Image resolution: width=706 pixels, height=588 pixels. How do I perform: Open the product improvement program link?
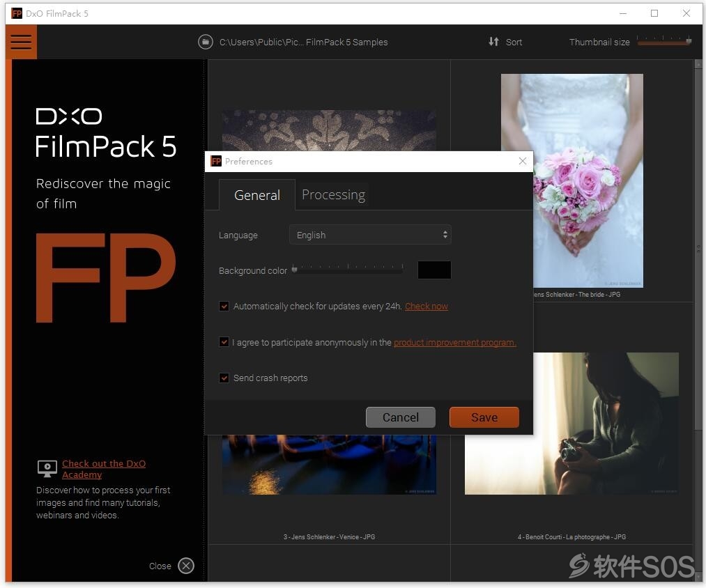pyautogui.click(x=455, y=343)
